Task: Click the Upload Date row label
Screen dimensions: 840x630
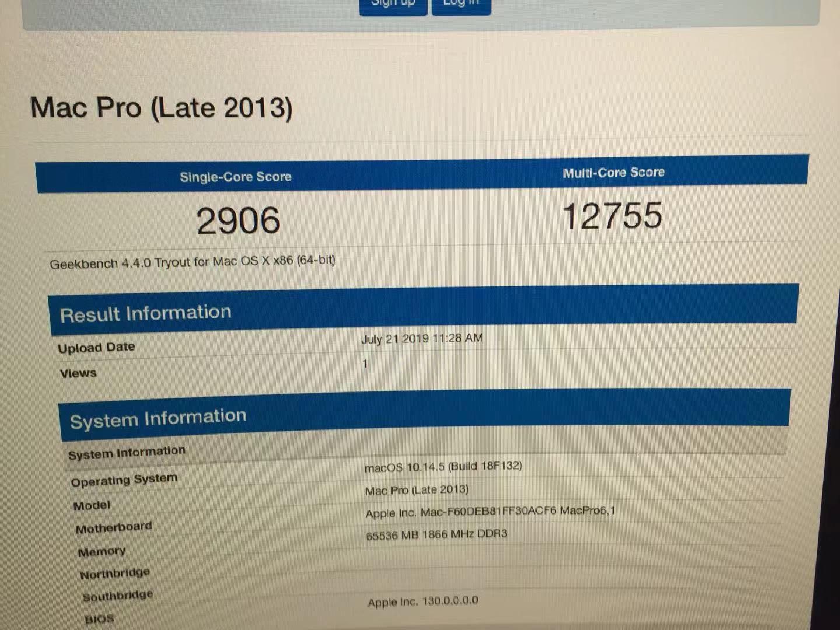Action: click(96, 348)
